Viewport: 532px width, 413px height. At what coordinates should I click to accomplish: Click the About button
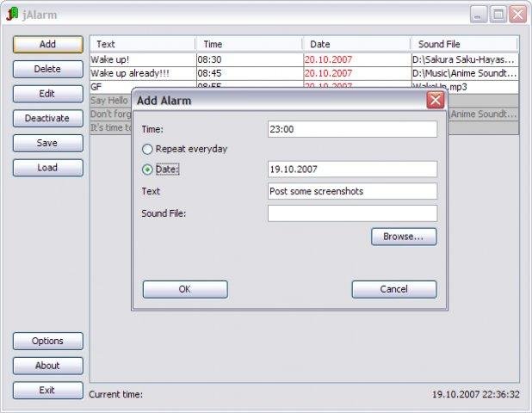click(x=47, y=366)
